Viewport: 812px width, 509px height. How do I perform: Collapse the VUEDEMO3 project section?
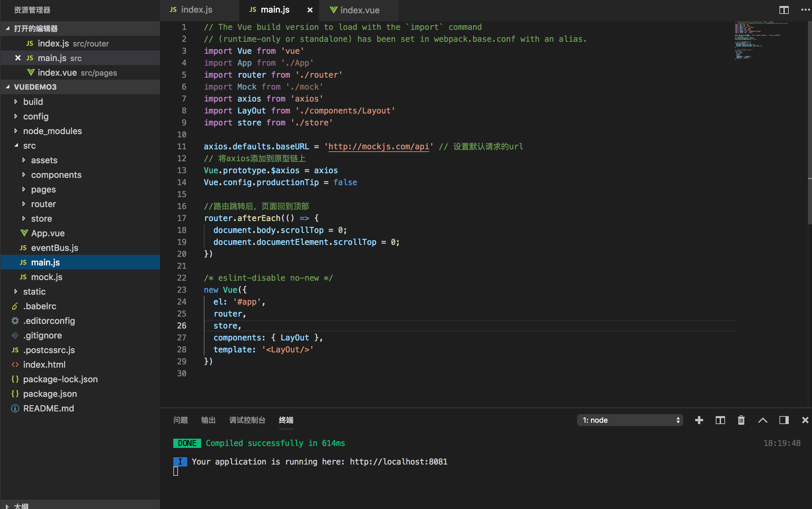tap(7, 87)
